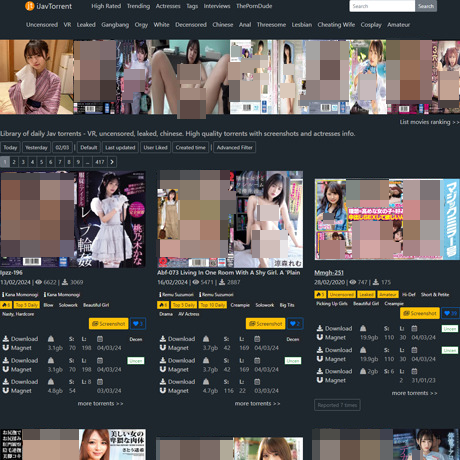This screenshot has height=460, width=460.
Task: Click the iJavTorrent orange logo icon
Action: (30, 6)
